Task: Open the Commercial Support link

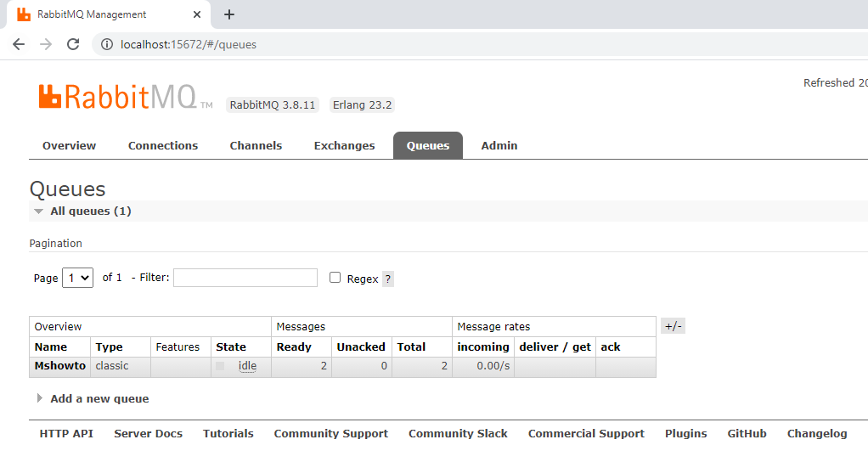Action: pos(586,434)
